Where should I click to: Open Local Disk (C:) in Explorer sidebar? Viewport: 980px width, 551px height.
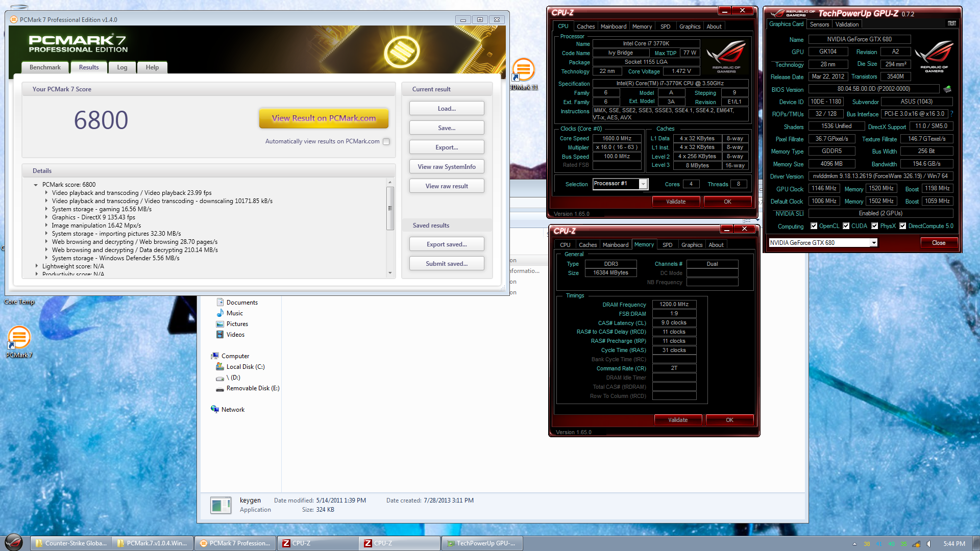[245, 367]
